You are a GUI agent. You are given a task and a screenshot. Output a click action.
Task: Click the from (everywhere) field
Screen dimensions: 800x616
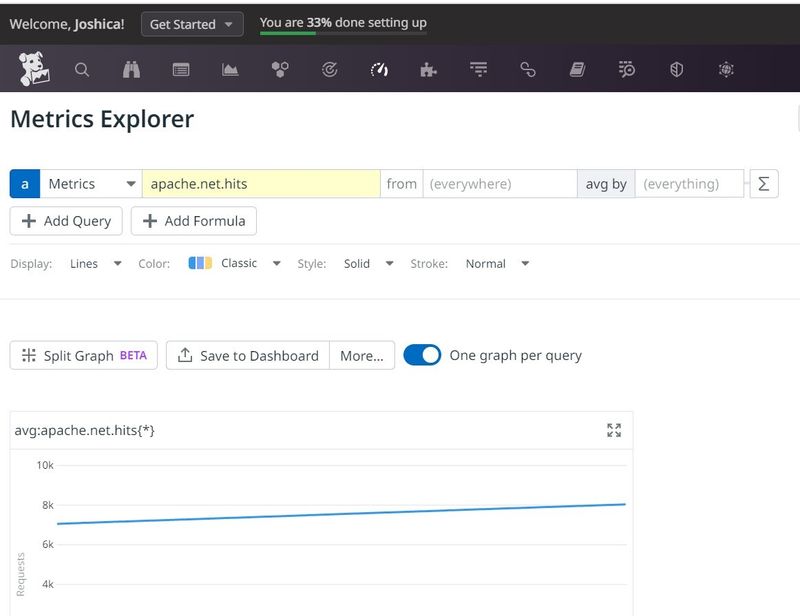pos(500,184)
